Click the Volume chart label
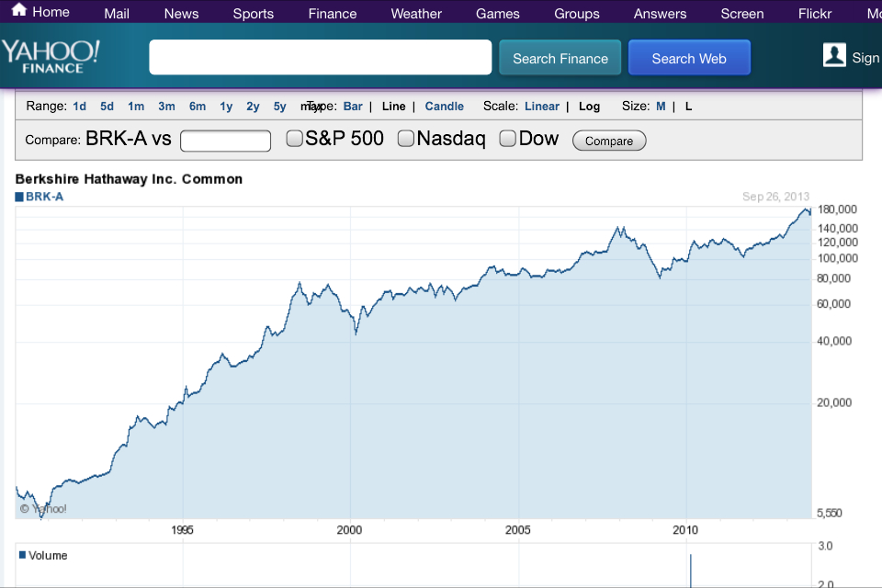Screen dimensions: 882x588 (48, 555)
